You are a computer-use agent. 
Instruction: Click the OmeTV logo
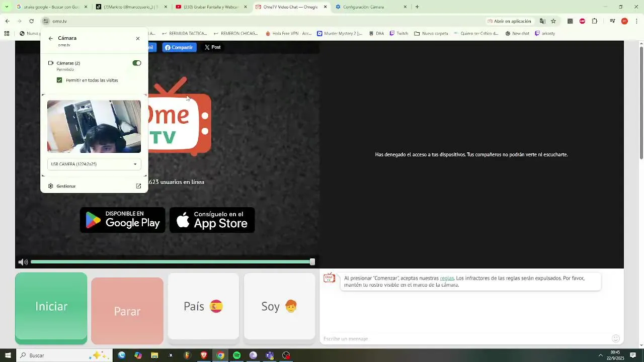point(180,116)
